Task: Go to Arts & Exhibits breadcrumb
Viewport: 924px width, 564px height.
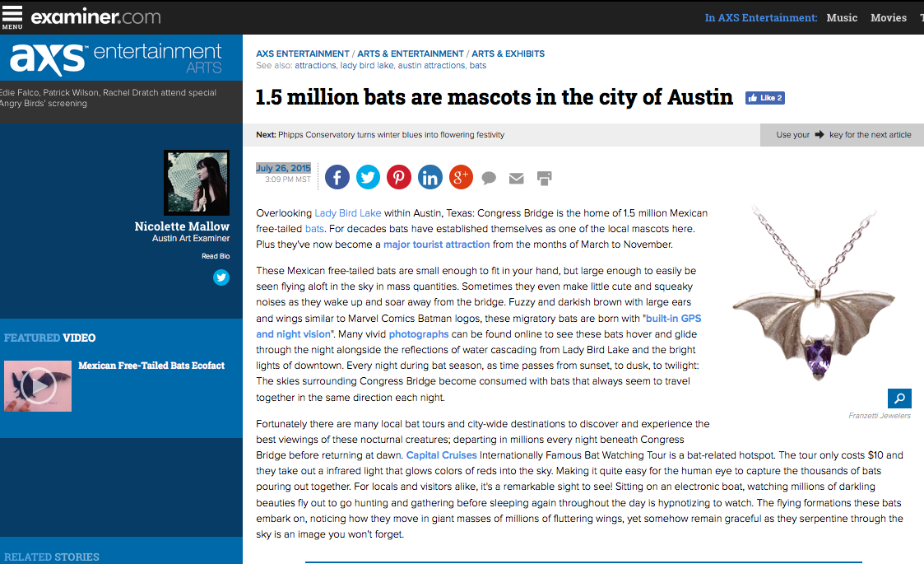Action: (x=508, y=54)
